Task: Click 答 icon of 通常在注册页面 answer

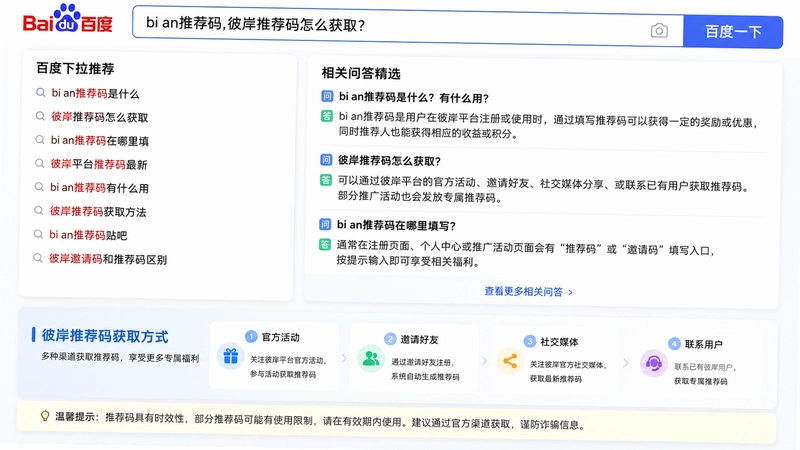Action: 324,244
